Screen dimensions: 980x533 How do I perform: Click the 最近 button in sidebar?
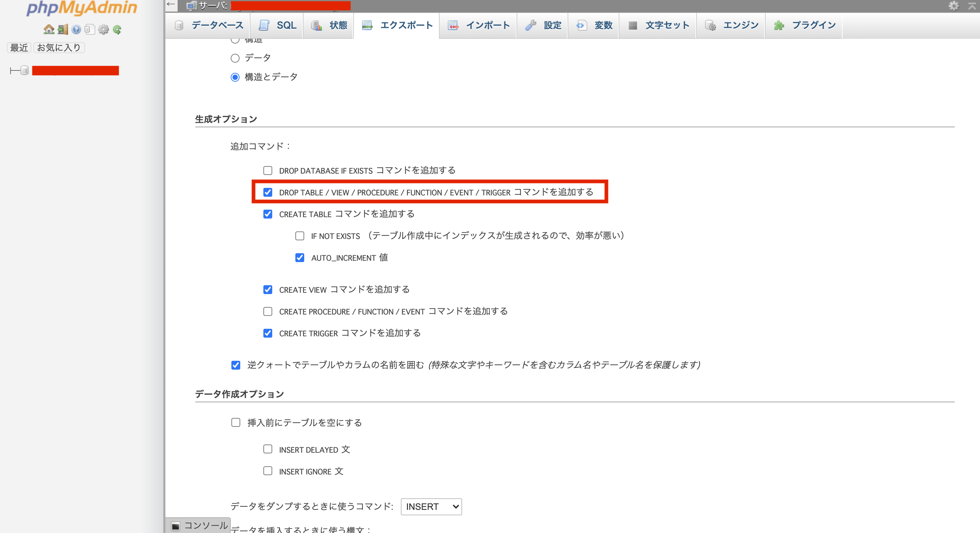[19, 48]
